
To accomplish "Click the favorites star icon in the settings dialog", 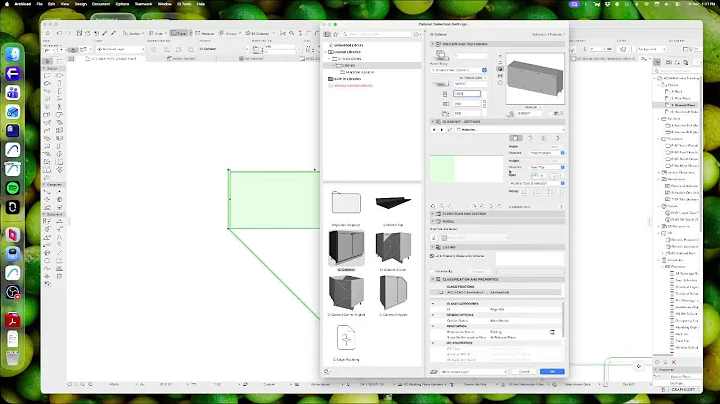I will pyautogui.click(x=336, y=34).
